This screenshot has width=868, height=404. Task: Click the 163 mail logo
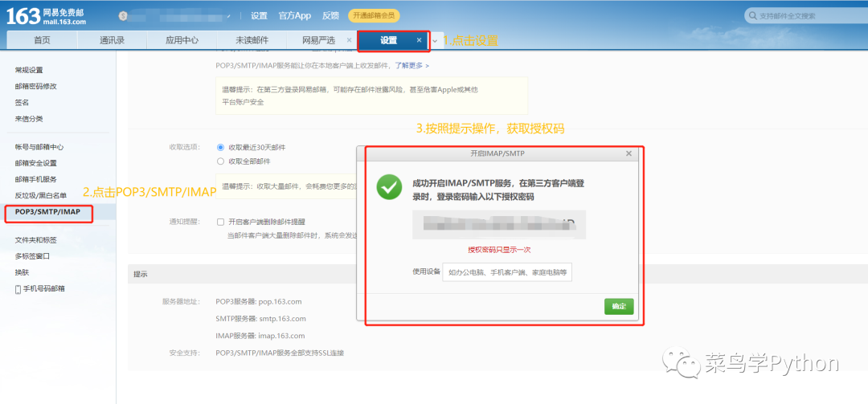pos(46,16)
